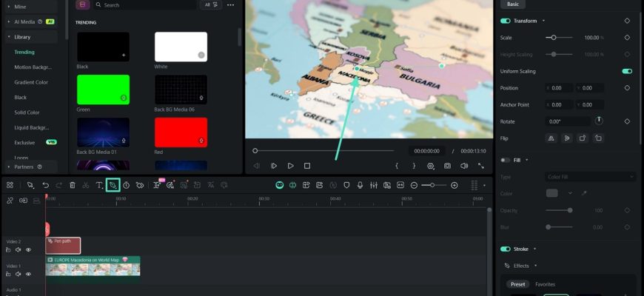Select the Pen tool in timeline toolbar

[x=113, y=185]
